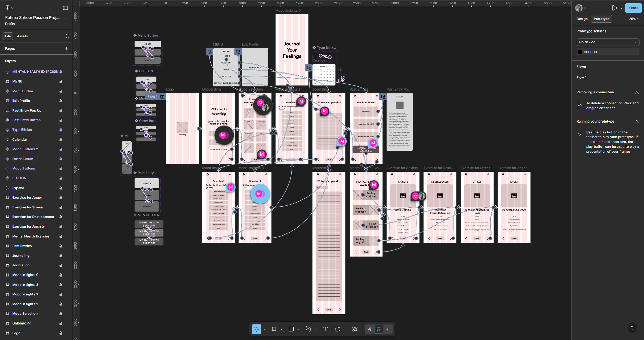Open presentation options chevron next to play
The image size is (644, 340).
coord(621,8)
